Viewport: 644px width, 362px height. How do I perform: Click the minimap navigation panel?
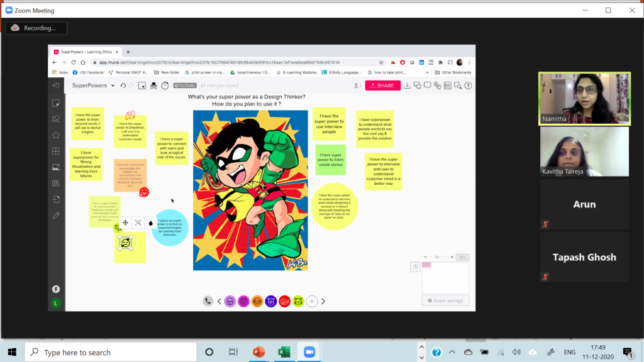[446, 277]
